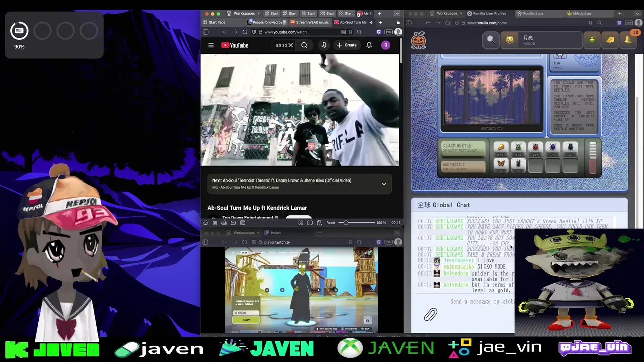Capture page screenshot icon in status bar

click(301, 223)
